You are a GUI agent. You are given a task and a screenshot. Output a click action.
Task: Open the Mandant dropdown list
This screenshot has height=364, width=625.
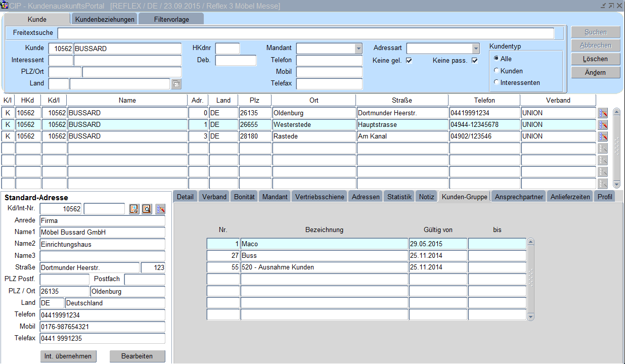359,49
